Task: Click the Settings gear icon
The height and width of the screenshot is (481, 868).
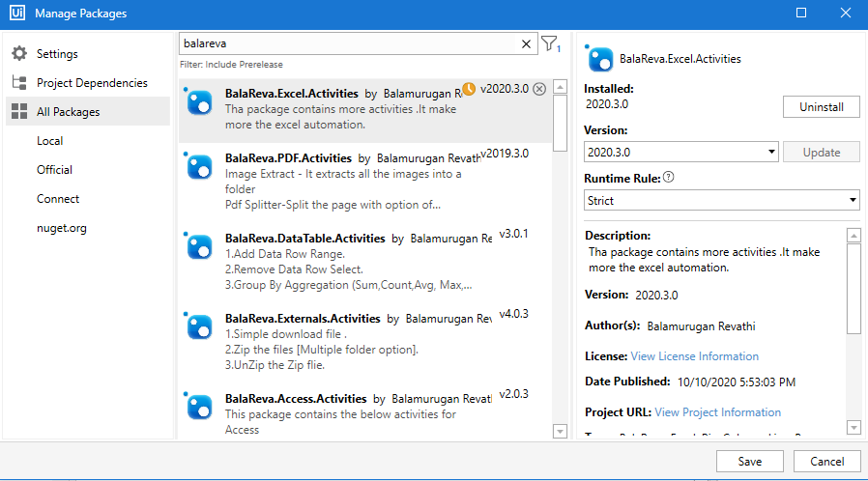Action: (x=19, y=54)
